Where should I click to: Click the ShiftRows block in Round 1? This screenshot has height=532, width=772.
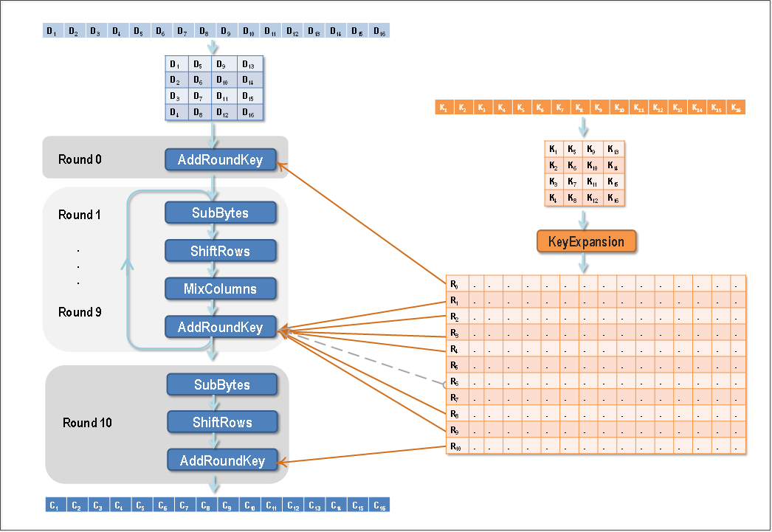220,251
